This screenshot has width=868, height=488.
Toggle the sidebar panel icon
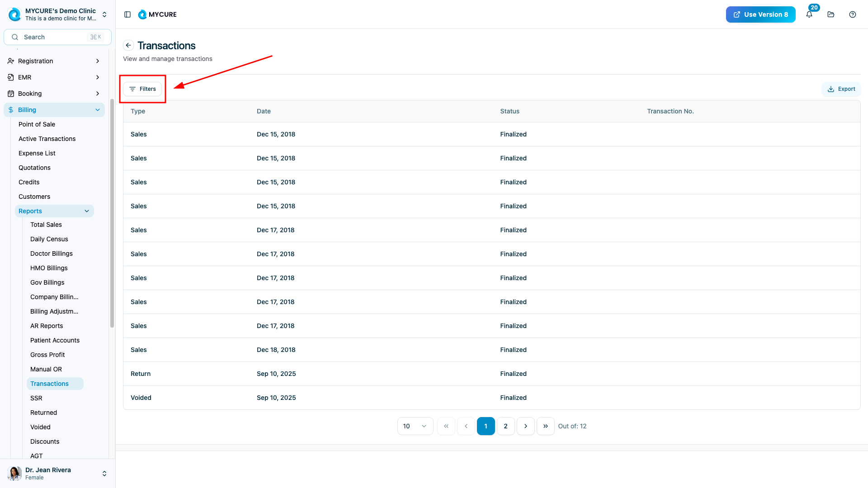coord(127,14)
